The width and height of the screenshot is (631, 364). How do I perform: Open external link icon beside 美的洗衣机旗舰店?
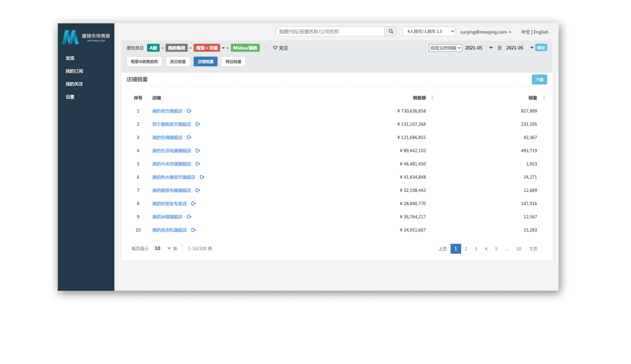click(x=194, y=230)
